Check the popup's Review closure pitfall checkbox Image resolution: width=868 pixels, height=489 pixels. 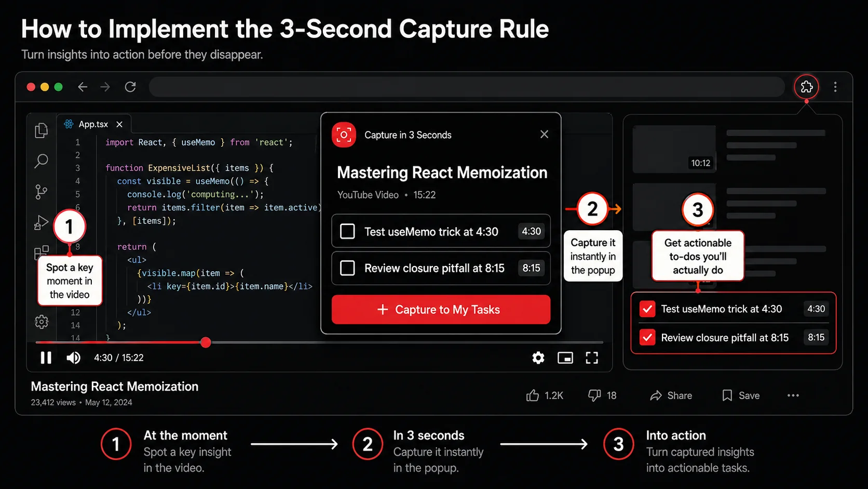(x=347, y=268)
